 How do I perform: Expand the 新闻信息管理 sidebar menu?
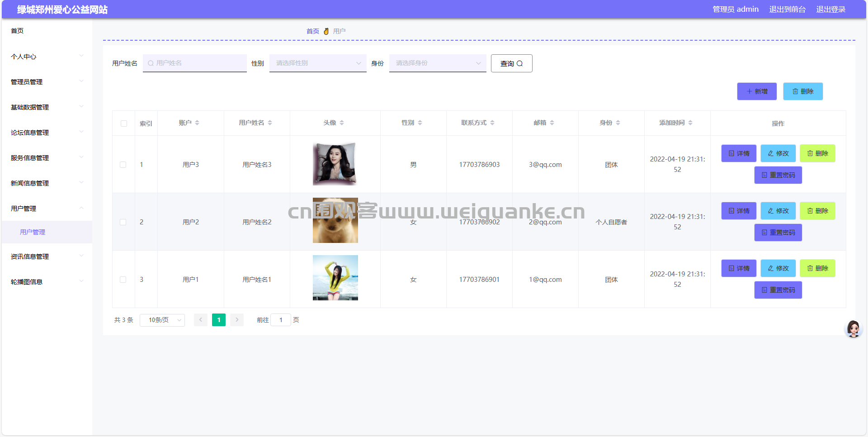(x=47, y=183)
